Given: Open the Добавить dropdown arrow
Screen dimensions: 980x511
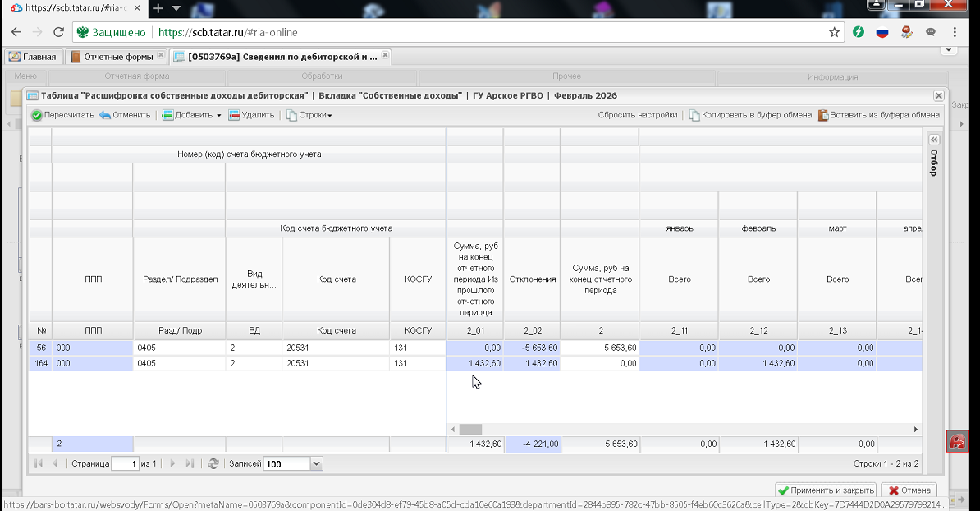Looking at the screenshot, I should [x=219, y=115].
